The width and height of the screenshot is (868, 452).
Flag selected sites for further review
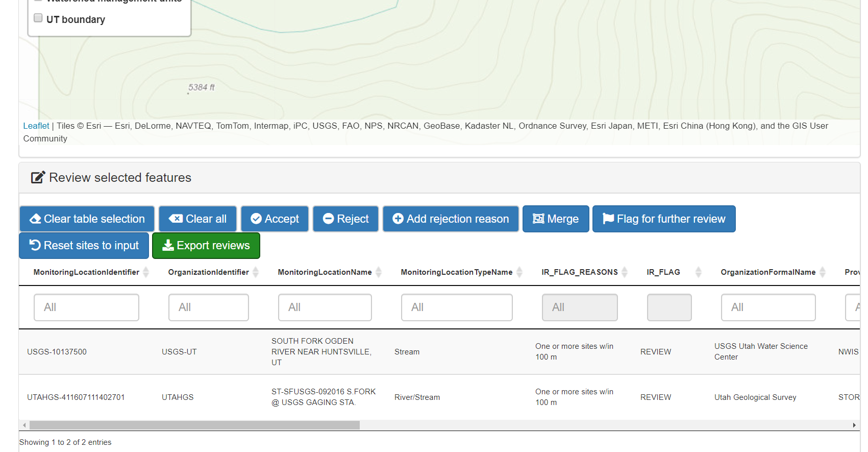pos(663,219)
